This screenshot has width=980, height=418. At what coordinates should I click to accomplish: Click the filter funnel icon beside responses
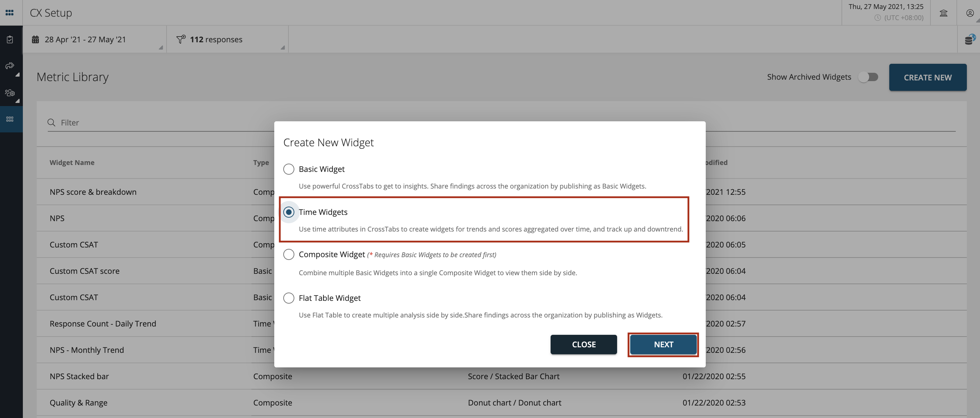coord(181,39)
